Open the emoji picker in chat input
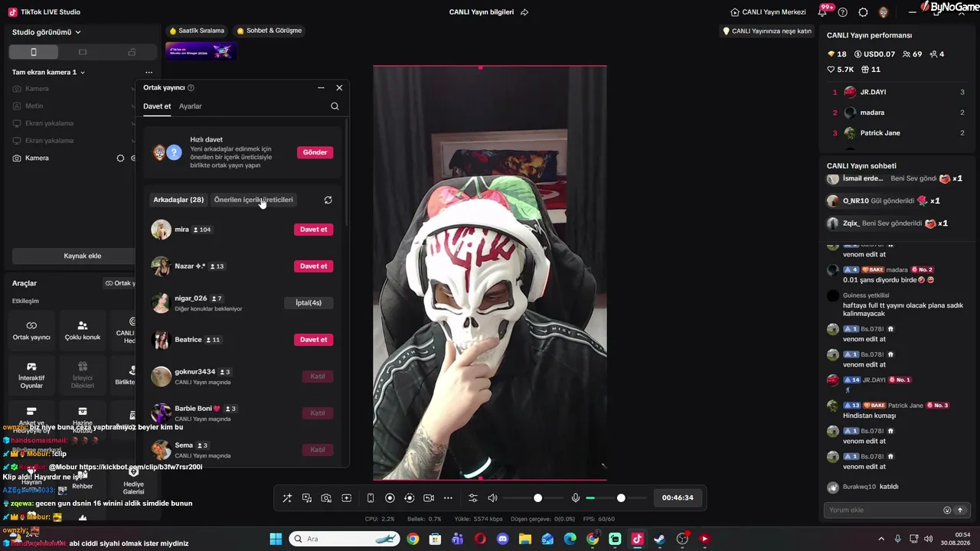 coord(947,510)
